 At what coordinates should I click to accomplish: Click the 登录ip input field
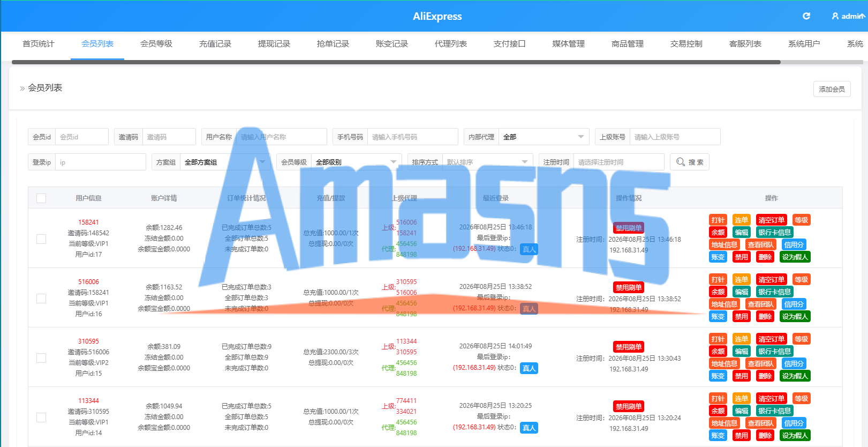(x=101, y=162)
